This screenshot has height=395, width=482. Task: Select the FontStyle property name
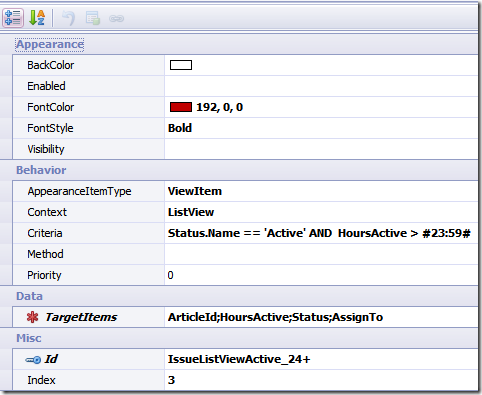click(50, 128)
